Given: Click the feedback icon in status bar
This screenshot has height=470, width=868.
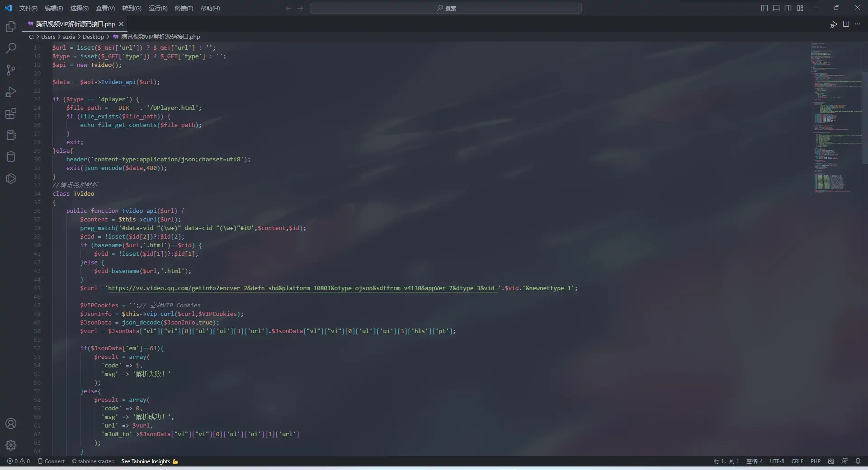Looking at the screenshot, I should (x=844, y=461).
